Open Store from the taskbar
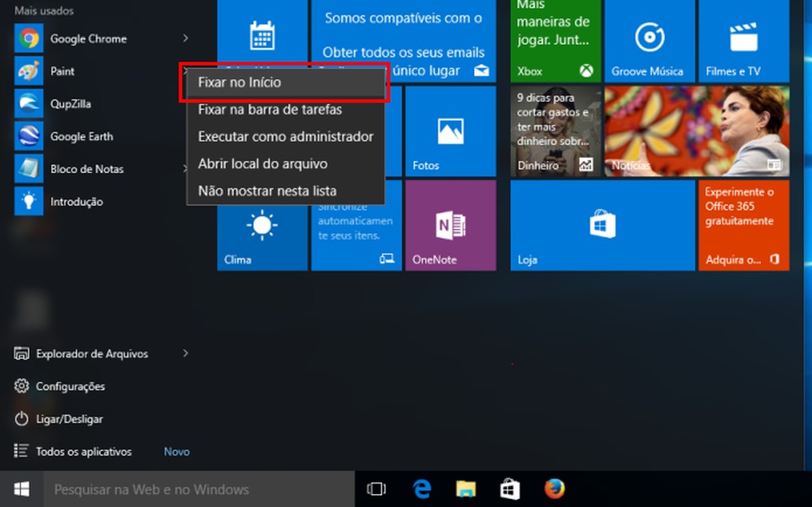The image size is (812, 507). click(510, 489)
